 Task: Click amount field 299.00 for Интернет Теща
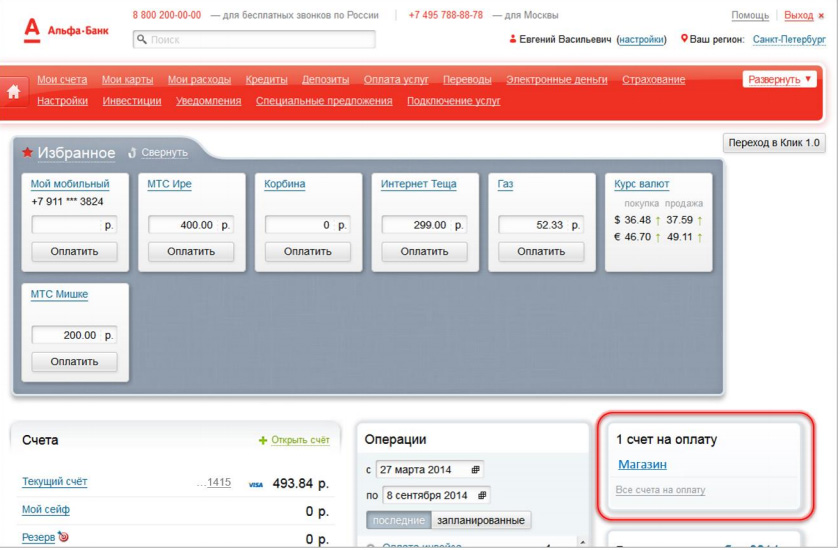[x=424, y=225]
